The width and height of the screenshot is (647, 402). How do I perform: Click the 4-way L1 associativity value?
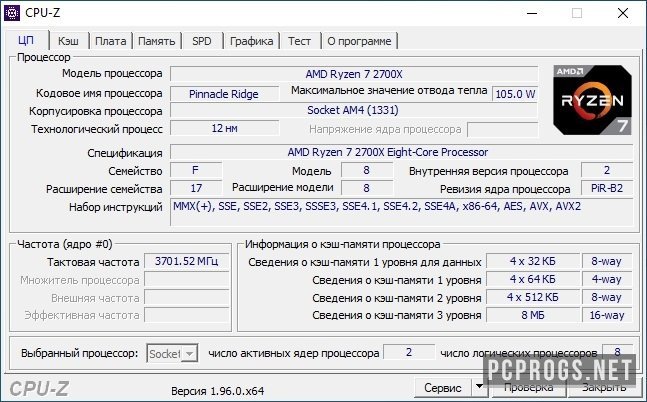[607, 279]
